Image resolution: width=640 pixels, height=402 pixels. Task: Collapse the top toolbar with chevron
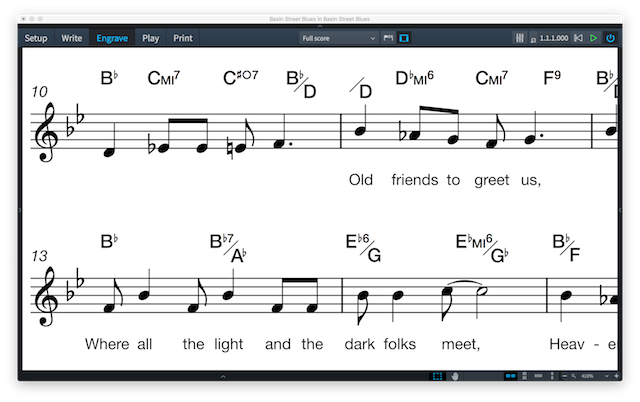coord(320,27)
